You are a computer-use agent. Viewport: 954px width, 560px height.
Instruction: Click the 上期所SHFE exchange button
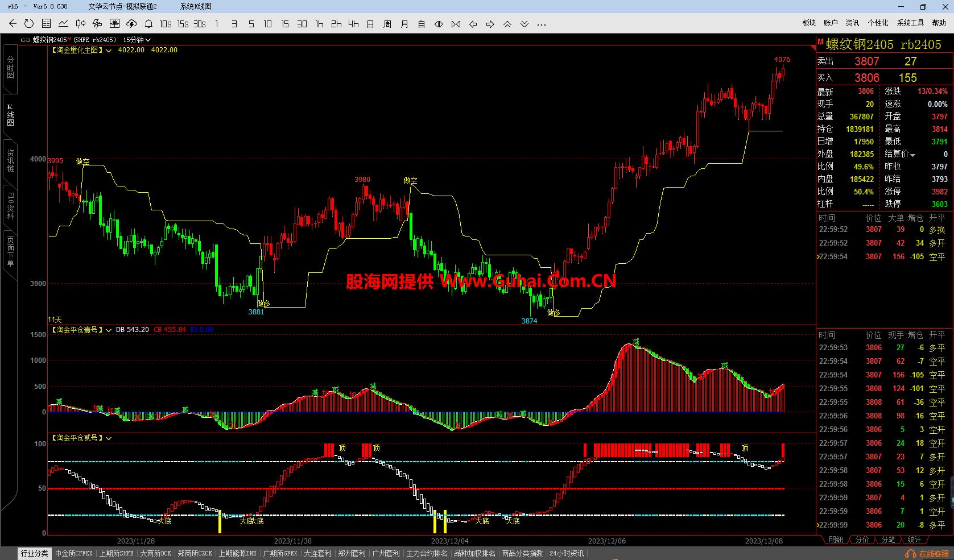[116, 553]
